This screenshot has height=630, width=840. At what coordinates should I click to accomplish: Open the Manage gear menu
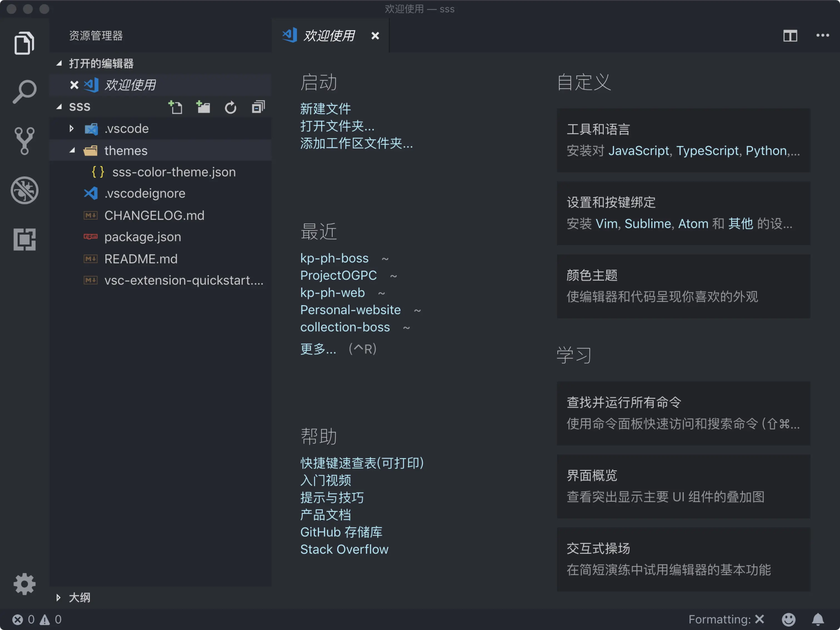point(24,584)
